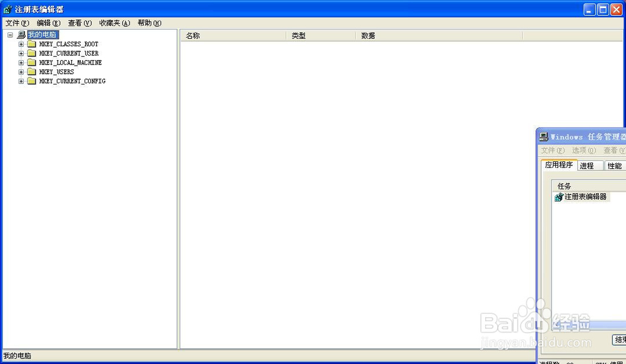Click the Task Manager title bar icon
The width and height of the screenshot is (626, 364).
(x=544, y=137)
